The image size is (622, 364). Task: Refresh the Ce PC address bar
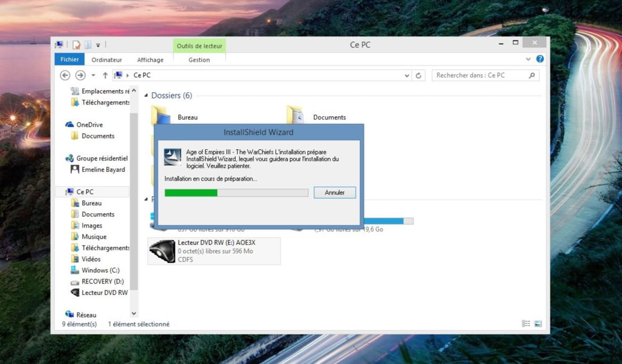(419, 76)
